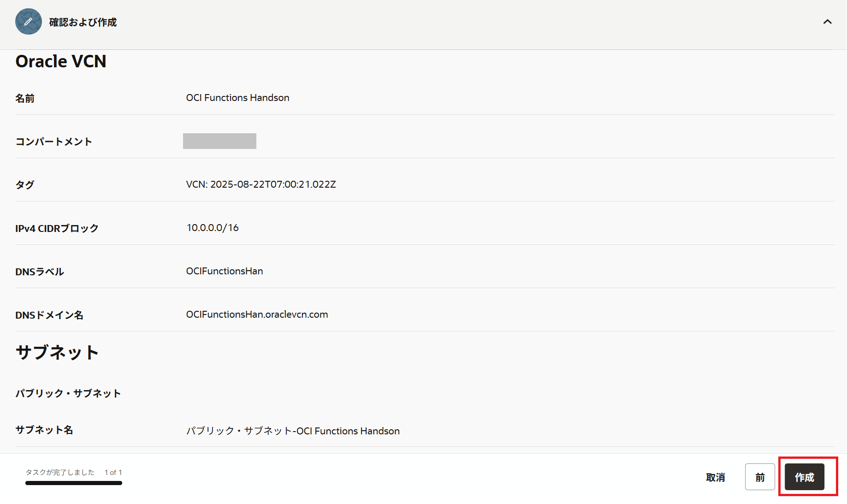Click the 10.0.0.0/16 CIDR block value

(213, 228)
